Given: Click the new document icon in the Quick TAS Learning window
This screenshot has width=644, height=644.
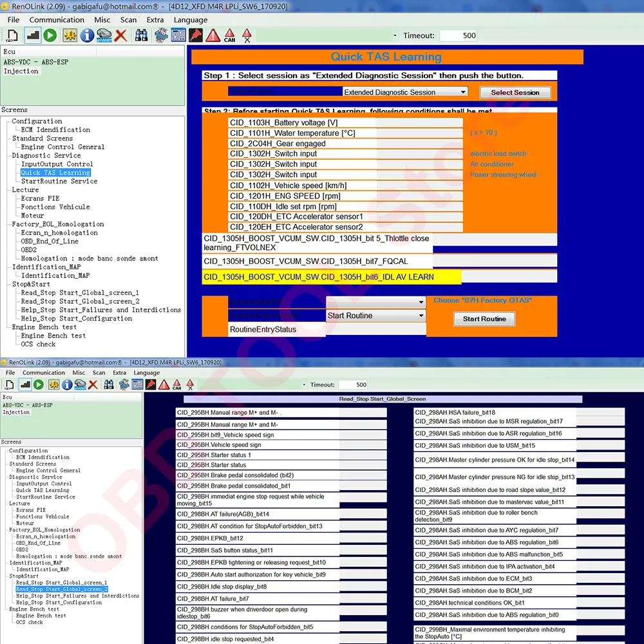Looking at the screenshot, I should 12,35.
